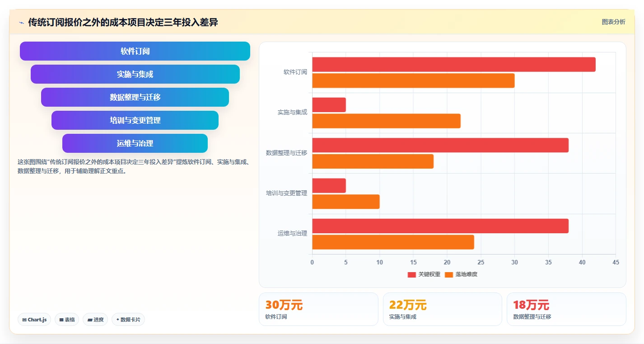Click the x-axis tick value 20
The height and width of the screenshot is (344, 644).
447,262
